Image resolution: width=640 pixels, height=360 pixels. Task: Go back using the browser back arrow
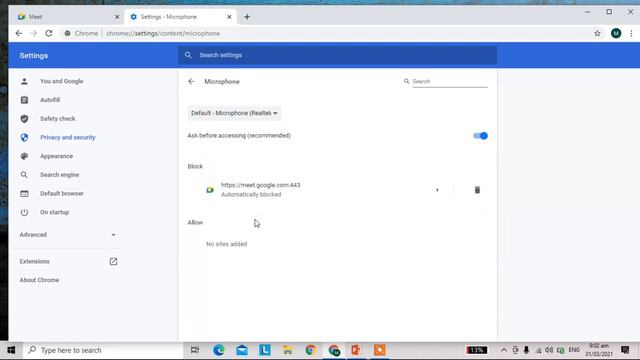point(19,33)
